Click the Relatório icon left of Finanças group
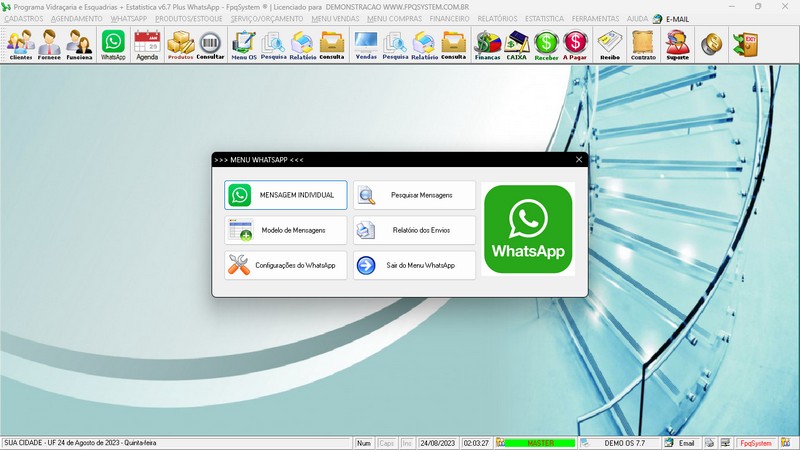The width and height of the screenshot is (800, 450). point(424,45)
